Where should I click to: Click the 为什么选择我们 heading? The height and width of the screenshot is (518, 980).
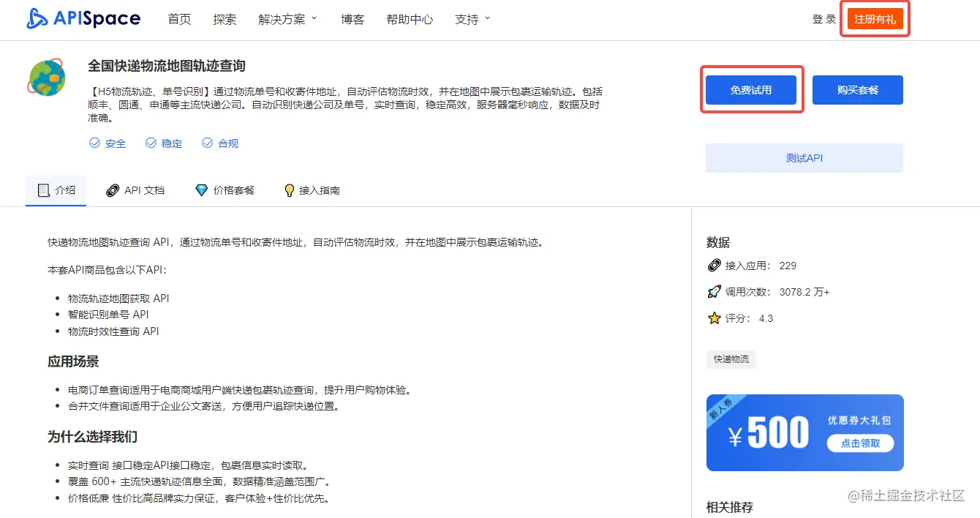point(93,437)
